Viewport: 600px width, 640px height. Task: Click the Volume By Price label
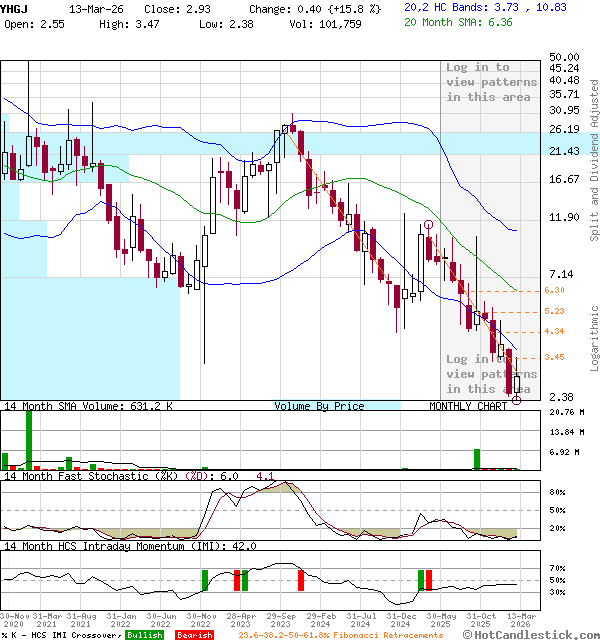click(x=319, y=406)
